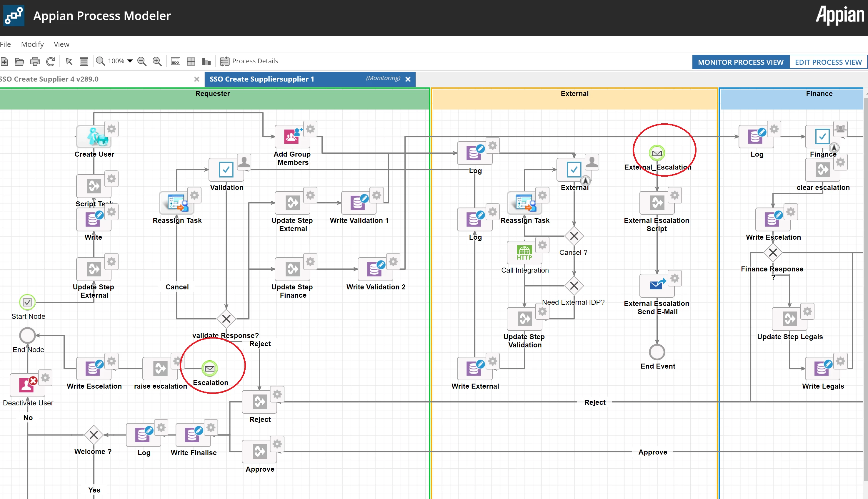The height and width of the screenshot is (499, 868).
Task: Select the raise escalation script node
Action: 160,368
